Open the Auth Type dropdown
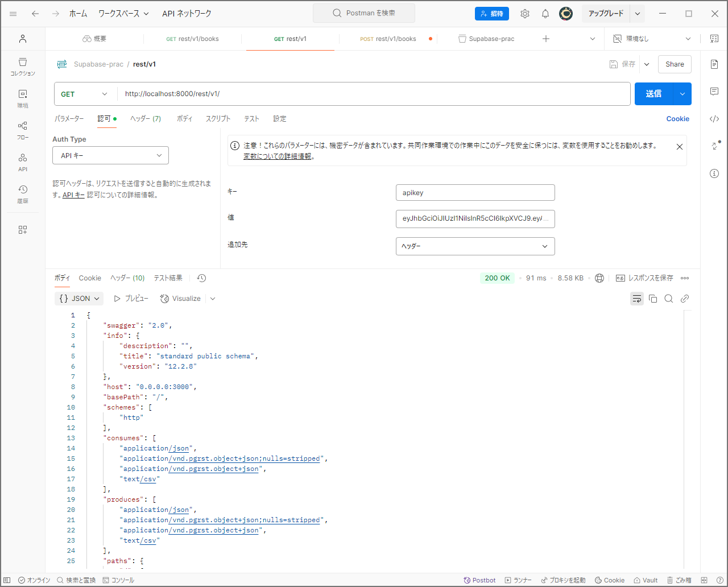 click(110, 155)
